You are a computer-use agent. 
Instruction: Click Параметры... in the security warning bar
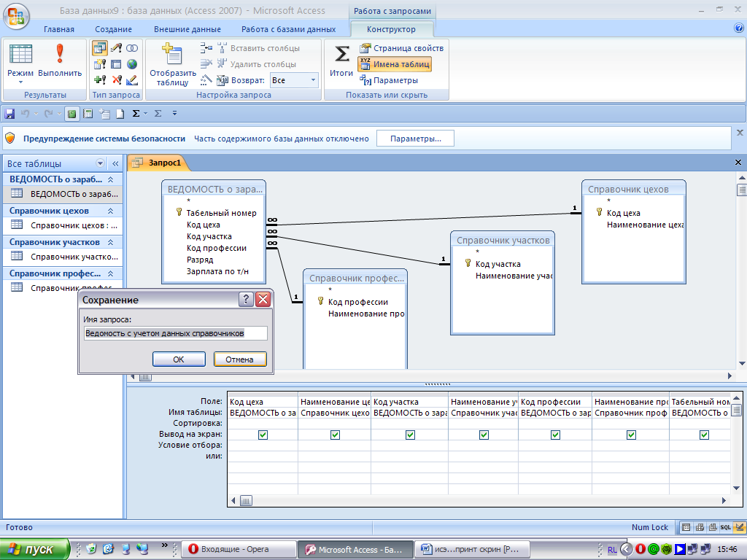click(x=415, y=139)
